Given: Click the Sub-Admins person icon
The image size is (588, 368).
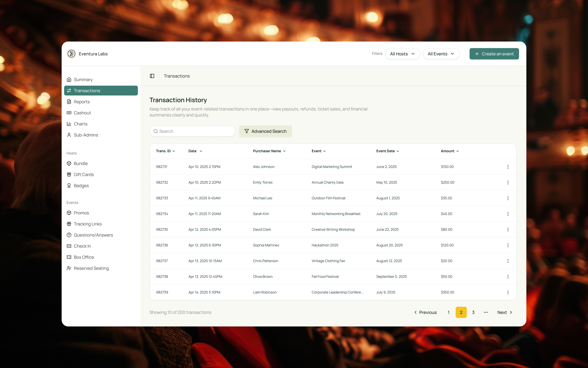Looking at the screenshot, I should click(69, 135).
